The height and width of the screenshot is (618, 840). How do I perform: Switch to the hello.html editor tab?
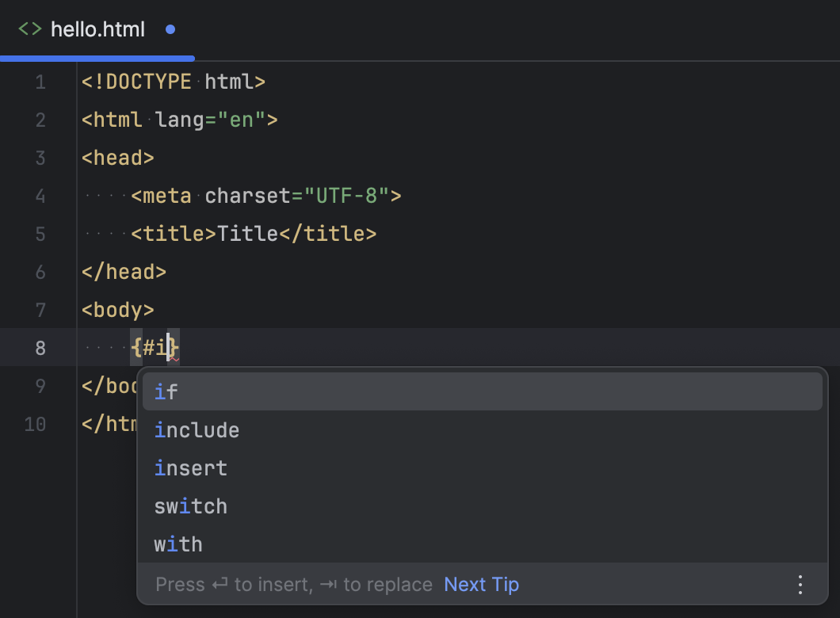pyautogui.click(x=97, y=29)
